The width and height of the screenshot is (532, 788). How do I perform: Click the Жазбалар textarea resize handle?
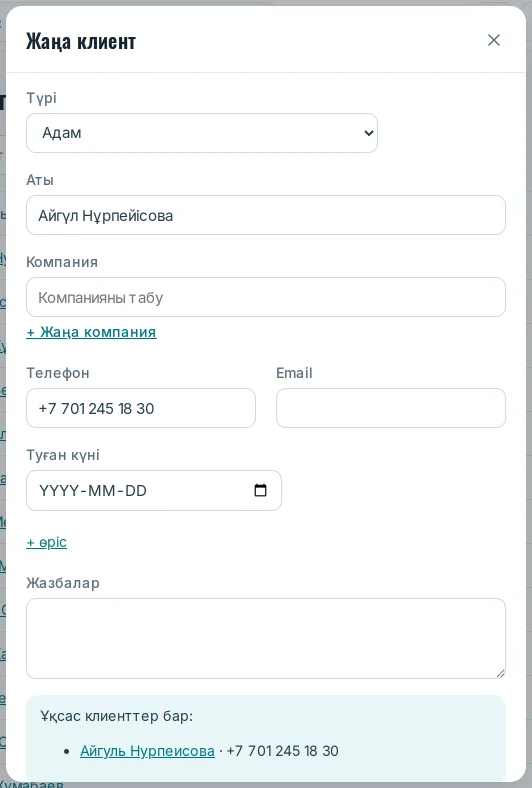(500, 673)
